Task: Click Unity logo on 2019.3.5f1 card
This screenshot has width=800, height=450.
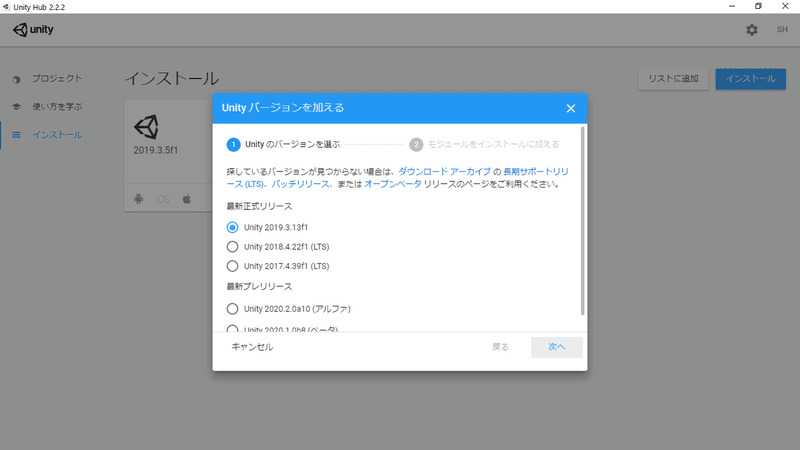Action: [x=146, y=127]
